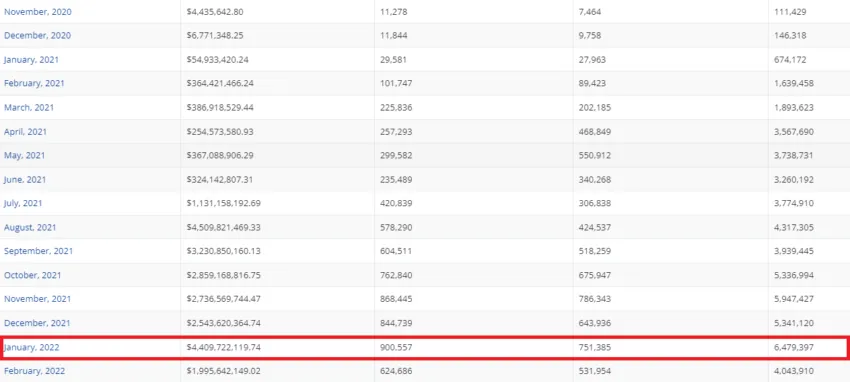Open the September, 2021 month link
Screen dimensions: 850x382
pos(38,251)
